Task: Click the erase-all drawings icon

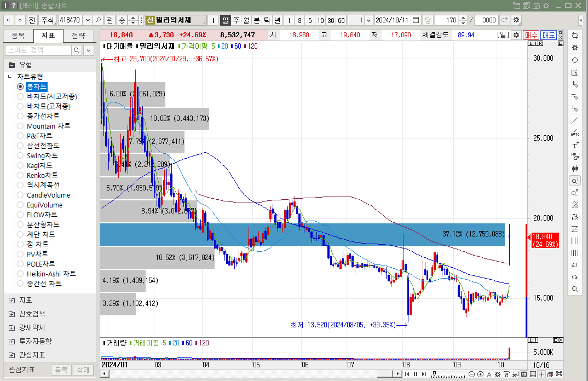Action: (574, 157)
